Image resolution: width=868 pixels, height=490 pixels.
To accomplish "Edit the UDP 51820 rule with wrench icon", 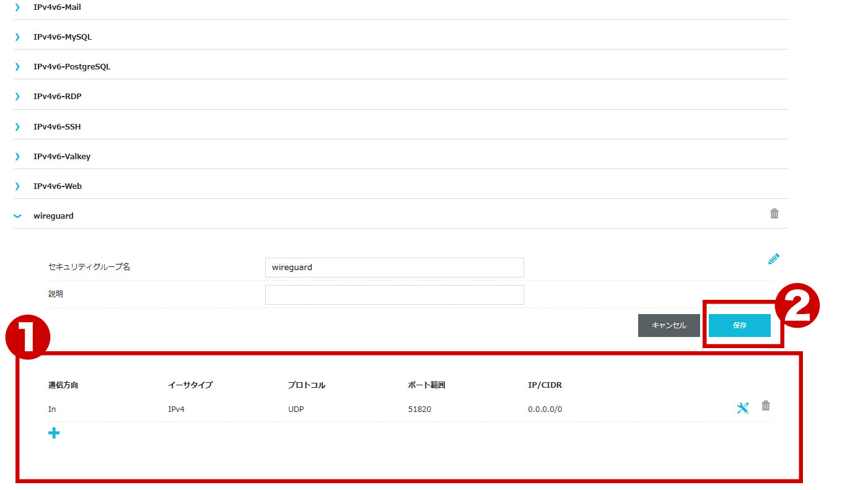I will (743, 408).
